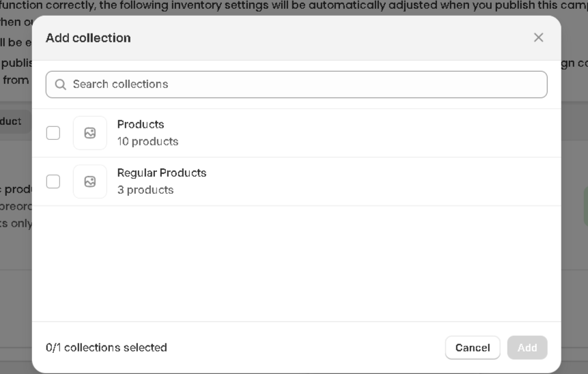This screenshot has width=588, height=374.
Task: Click the "3 products" count text
Action: click(145, 190)
